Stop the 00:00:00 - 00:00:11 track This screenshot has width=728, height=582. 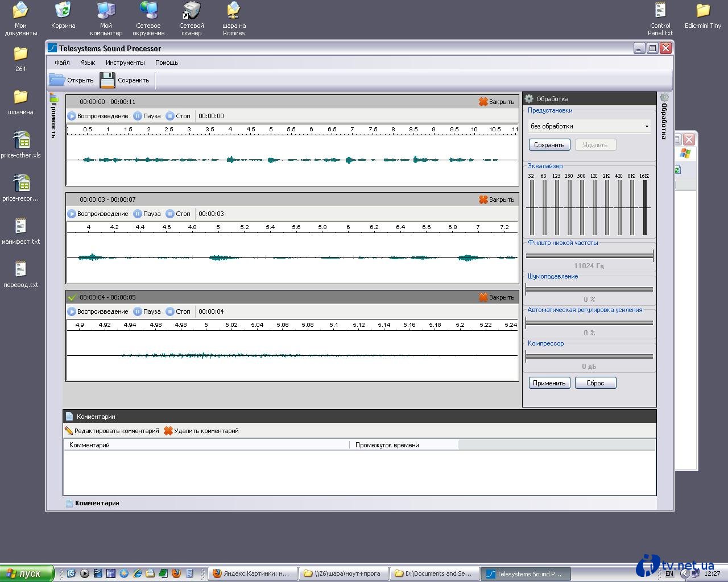pyautogui.click(x=178, y=116)
